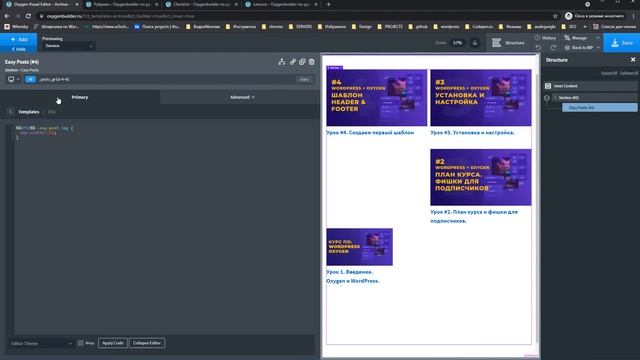Click the blue id selector badge
Image resolution: width=640 pixels, height=360 pixels.
tap(30, 79)
